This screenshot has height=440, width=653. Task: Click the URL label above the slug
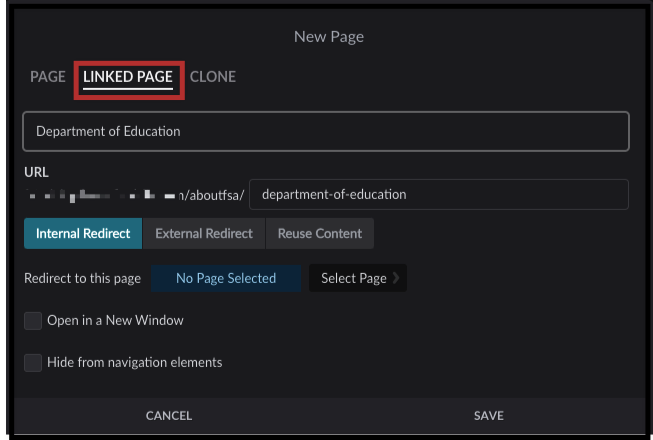click(36, 172)
